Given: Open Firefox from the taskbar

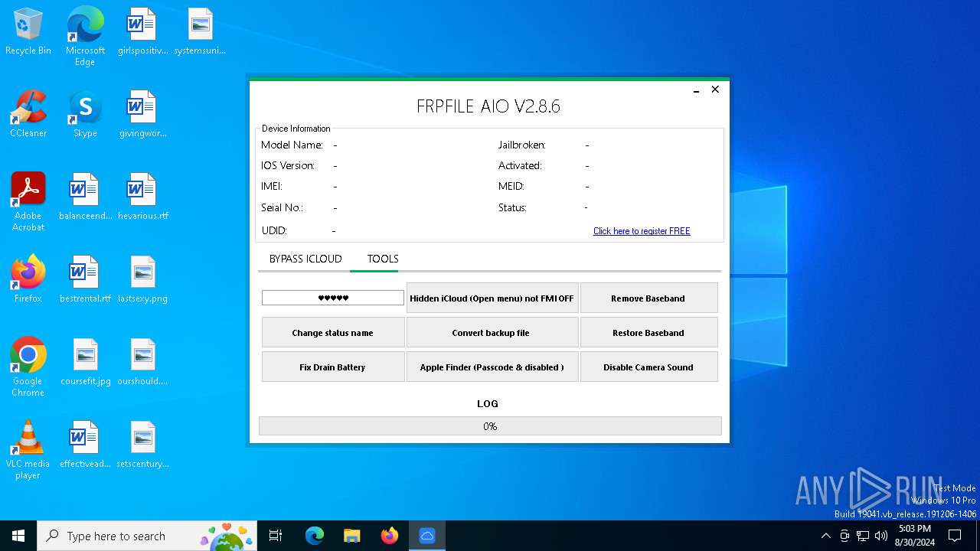Looking at the screenshot, I should tap(389, 536).
